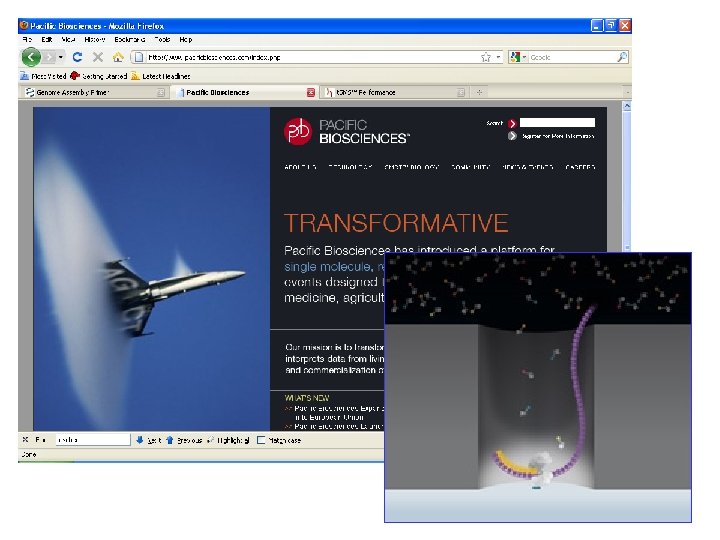
Task: Bookmark this page with the star icon
Action: click(486, 57)
